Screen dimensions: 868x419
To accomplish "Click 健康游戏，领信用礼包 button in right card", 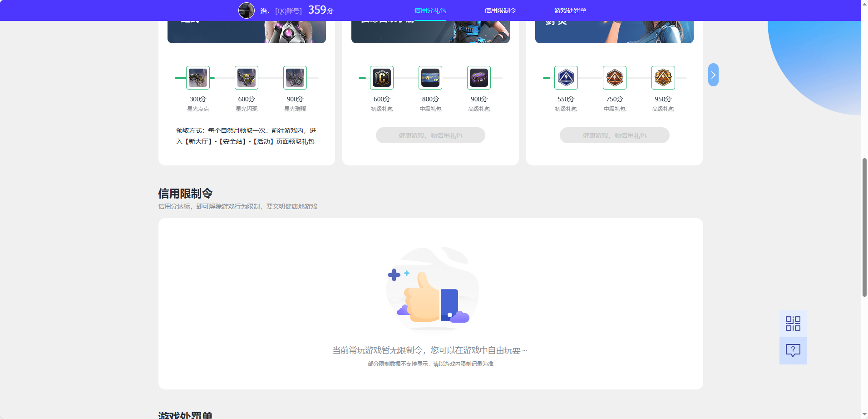I will [x=615, y=135].
